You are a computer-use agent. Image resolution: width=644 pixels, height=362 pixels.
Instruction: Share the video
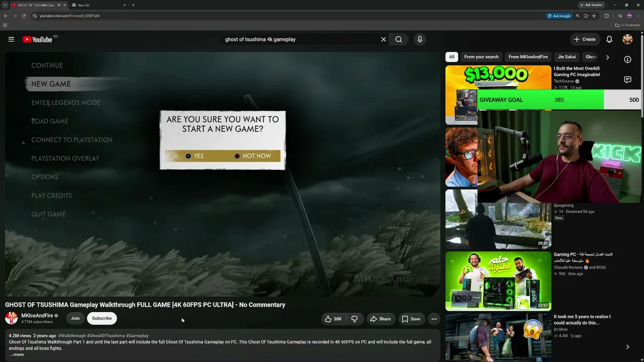[x=380, y=319]
